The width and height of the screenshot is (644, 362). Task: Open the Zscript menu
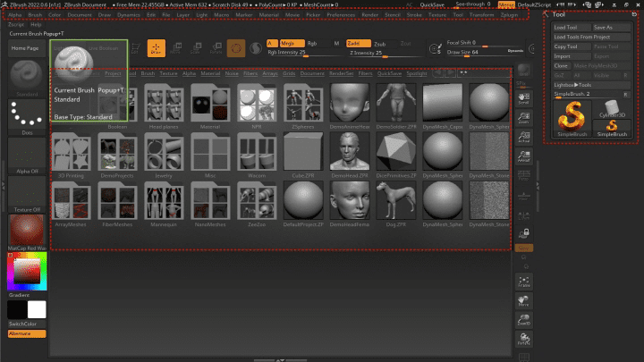[16, 25]
